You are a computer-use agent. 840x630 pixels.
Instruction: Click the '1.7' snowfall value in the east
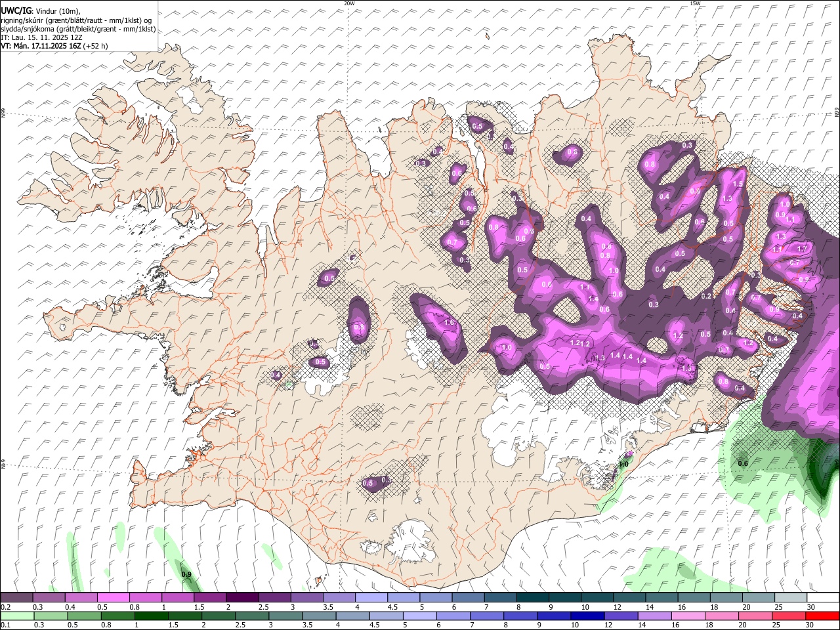click(x=801, y=249)
